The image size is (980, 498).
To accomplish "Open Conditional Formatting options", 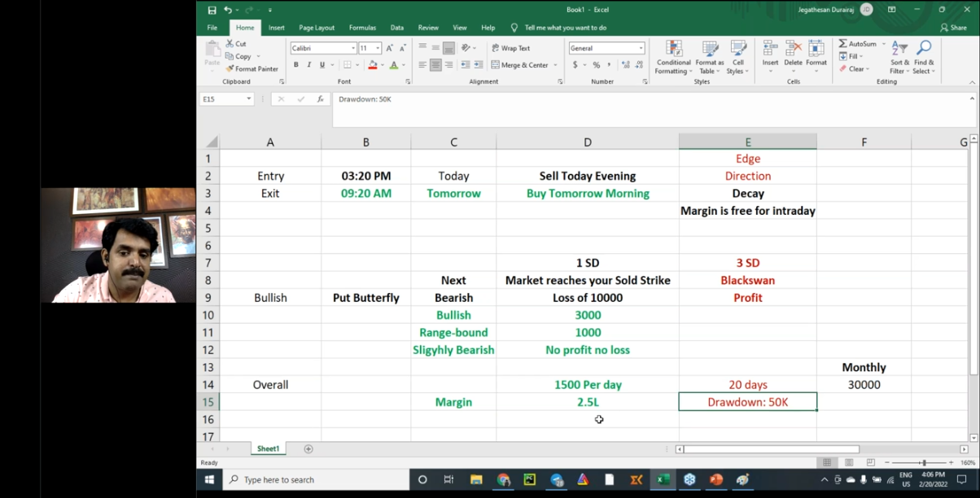I will click(672, 58).
